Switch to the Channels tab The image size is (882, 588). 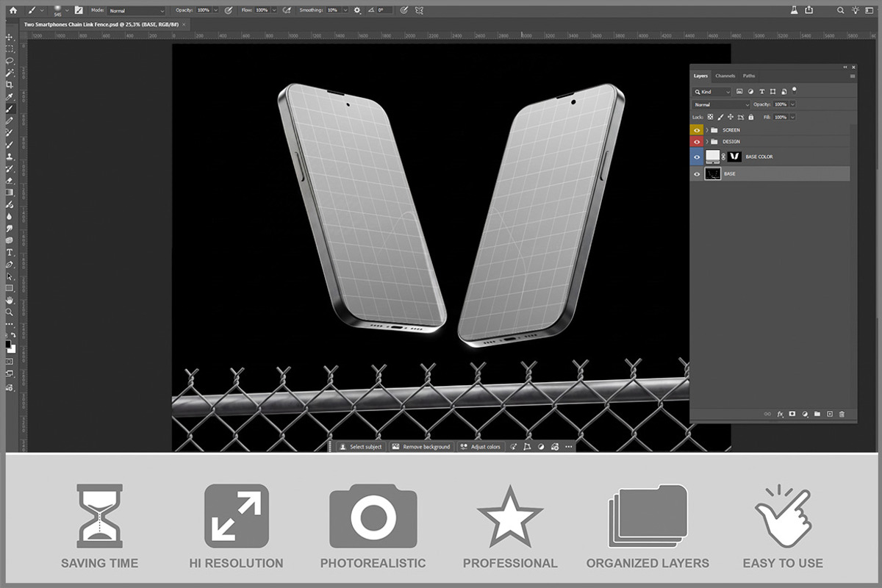pyautogui.click(x=725, y=76)
